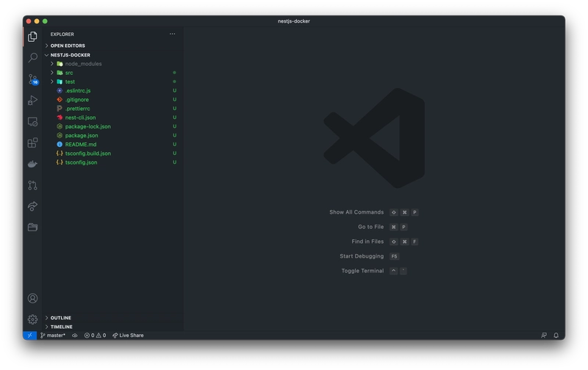
Task: Click the nest-cli.json NestJS icon
Action: click(x=60, y=117)
